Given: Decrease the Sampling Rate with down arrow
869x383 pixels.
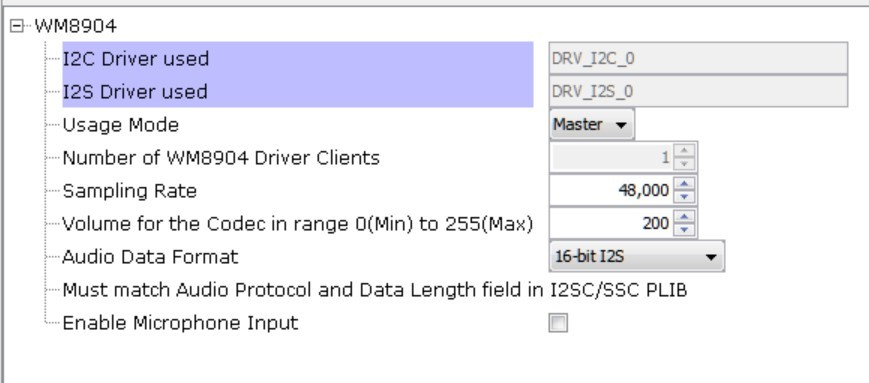Looking at the screenshot, I should [684, 197].
